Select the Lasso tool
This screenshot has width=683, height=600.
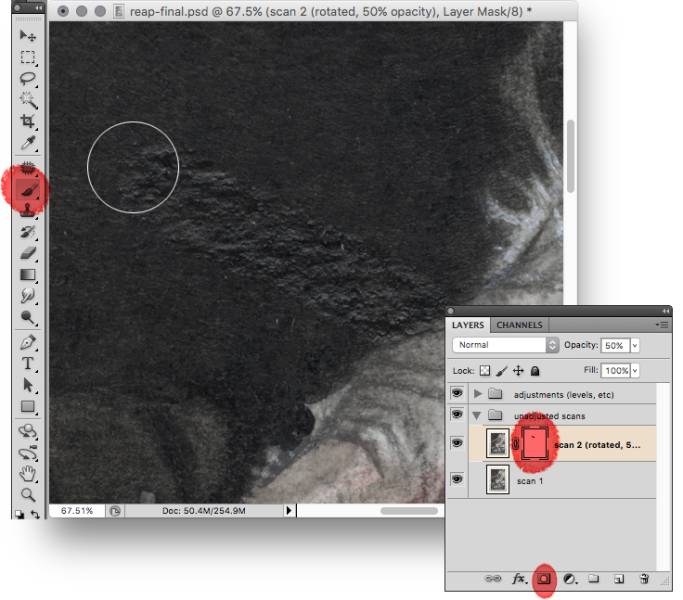pyautogui.click(x=28, y=79)
